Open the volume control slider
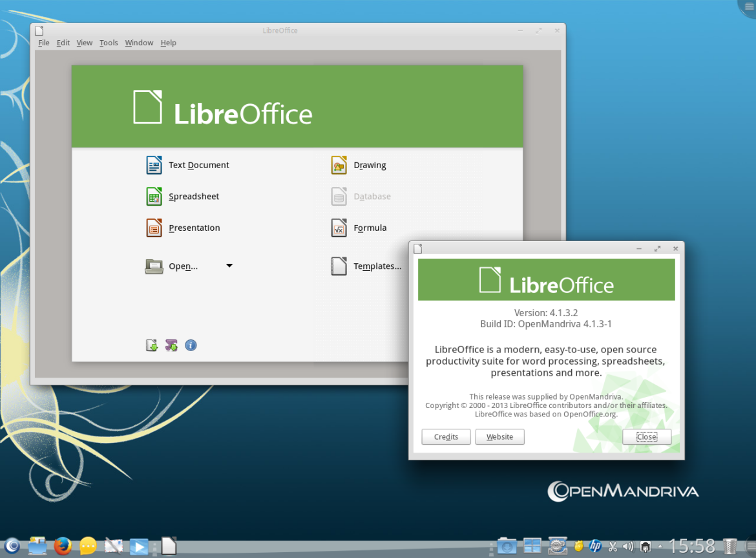This screenshot has width=756, height=558. tap(628, 546)
